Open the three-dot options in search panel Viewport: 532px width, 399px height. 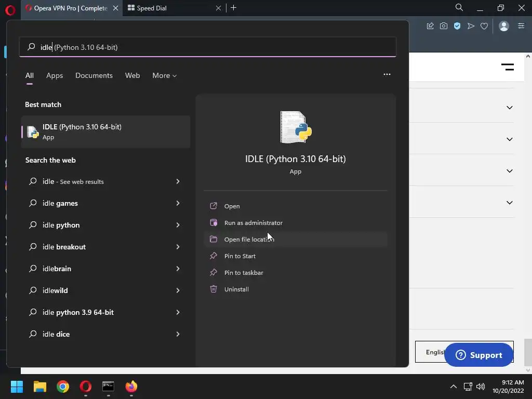[x=387, y=74]
